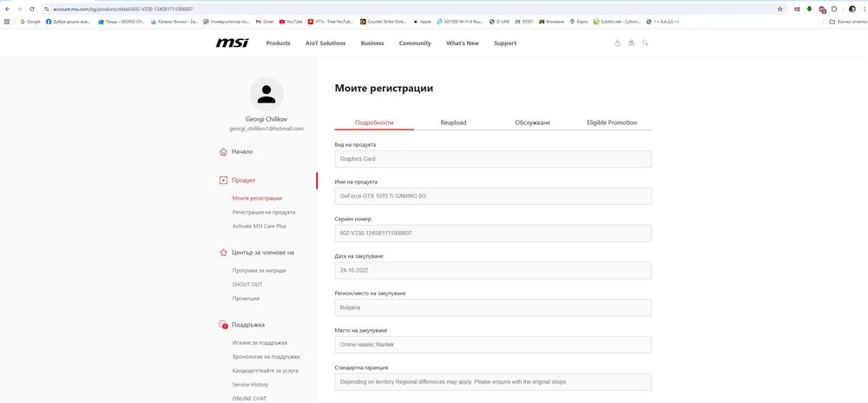Click the MSI logo
Viewport: 868px width, 403px height.
[232, 43]
